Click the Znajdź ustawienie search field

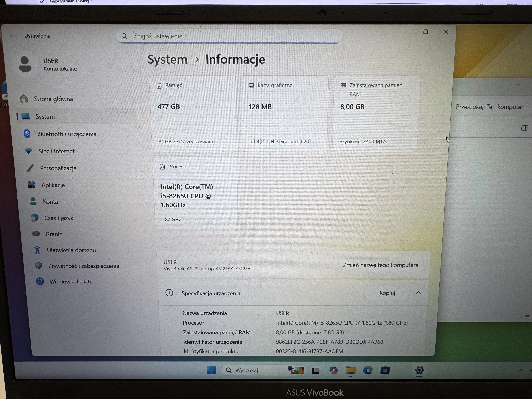230,36
